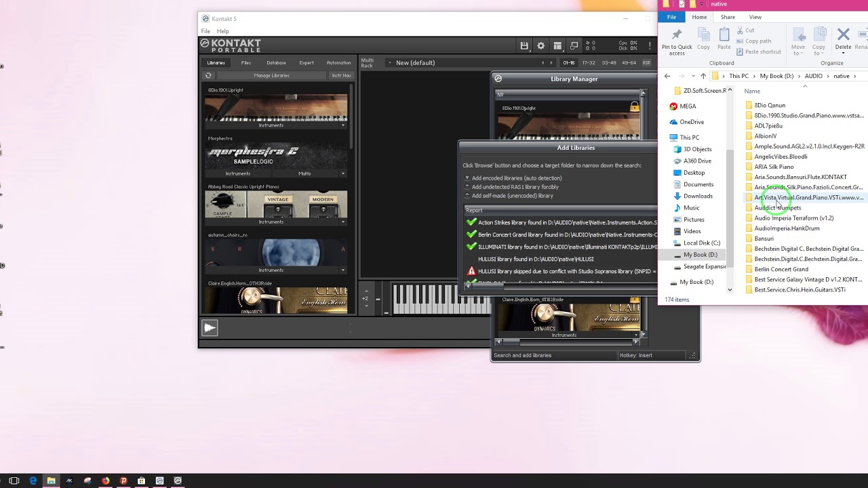868x488 pixels.
Task: Switch to Database tab in Kontakt browser
Action: [276, 62]
